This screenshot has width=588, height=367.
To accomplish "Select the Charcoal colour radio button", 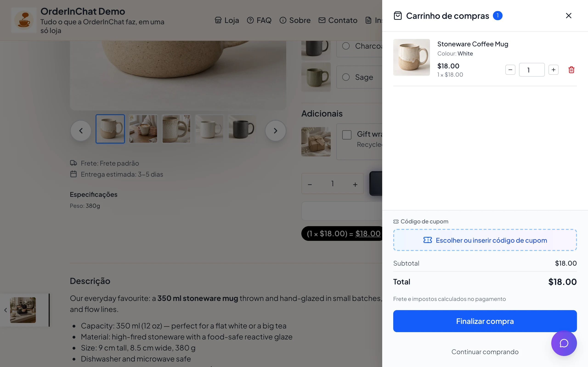I will click(346, 46).
